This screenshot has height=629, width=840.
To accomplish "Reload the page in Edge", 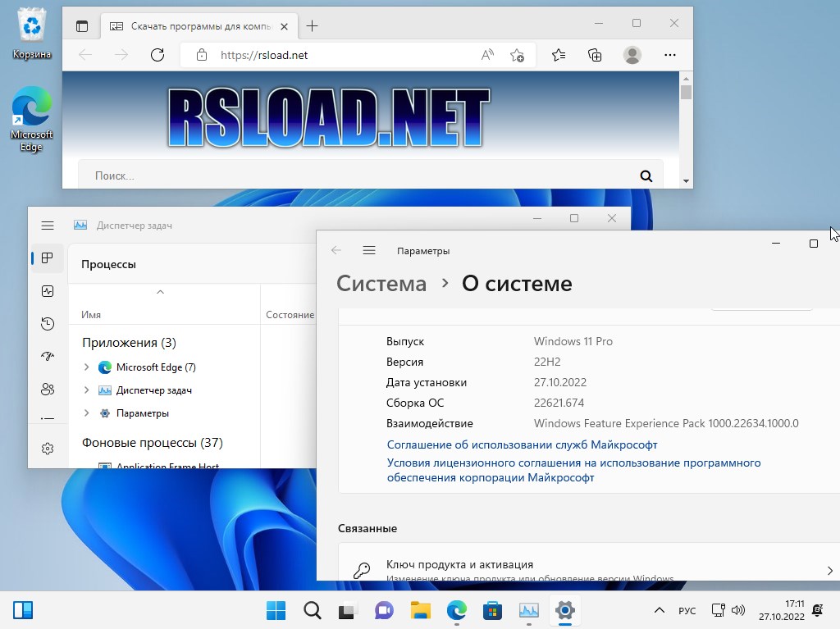I will [x=157, y=55].
